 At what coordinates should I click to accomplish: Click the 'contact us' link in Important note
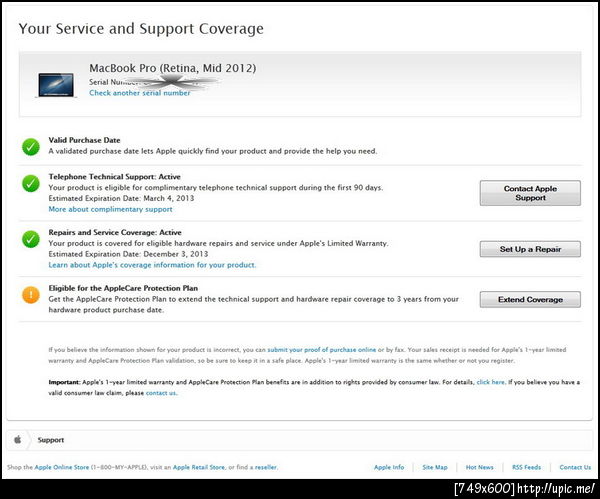point(161,393)
